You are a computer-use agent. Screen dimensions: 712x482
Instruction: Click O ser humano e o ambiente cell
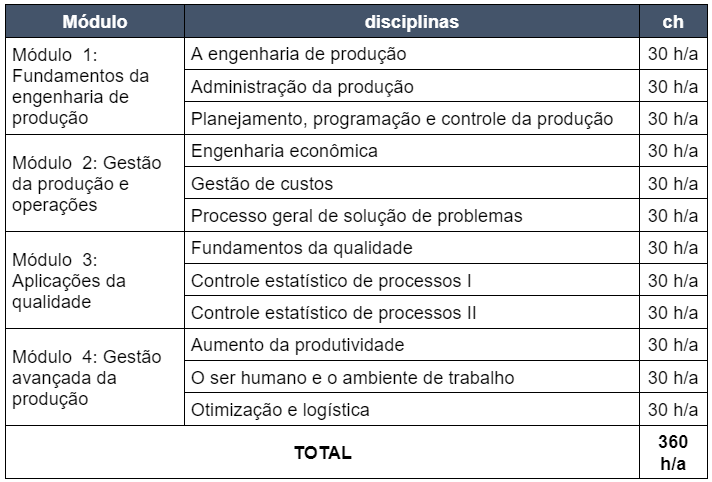412,378
